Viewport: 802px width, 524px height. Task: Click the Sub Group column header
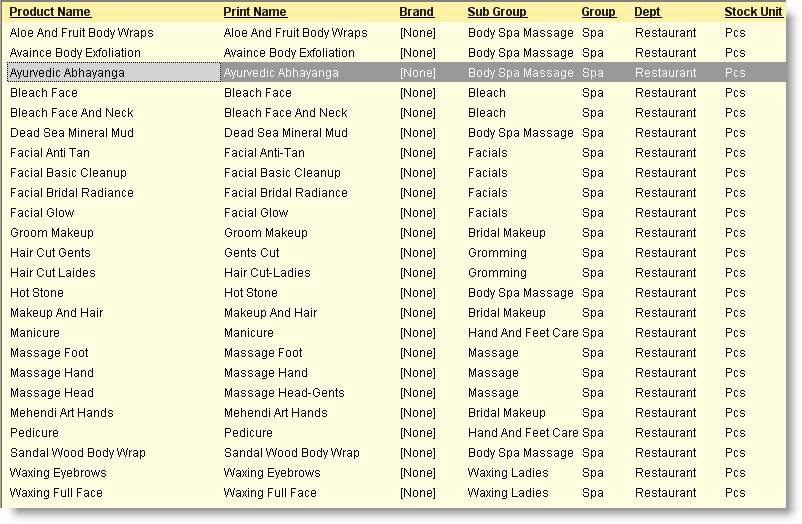point(497,12)
